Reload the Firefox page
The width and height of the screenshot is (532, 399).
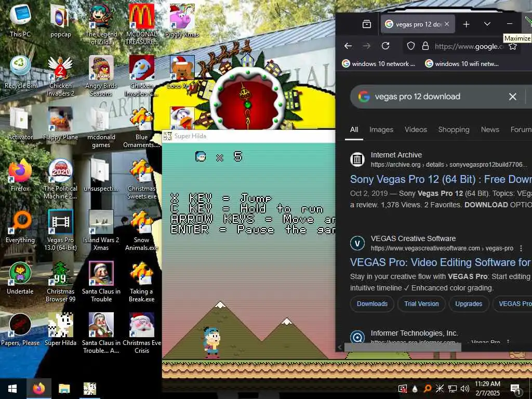tap(385, 46)
